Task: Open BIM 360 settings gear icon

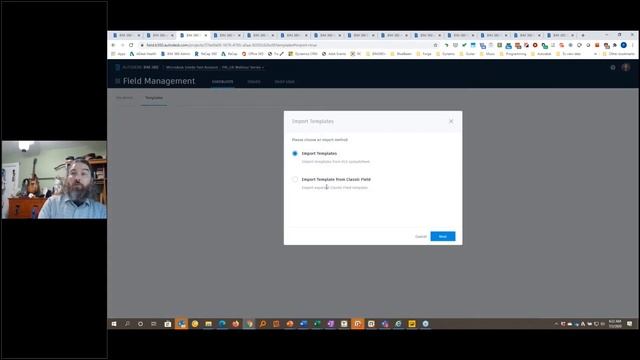Action: (613, 67)
